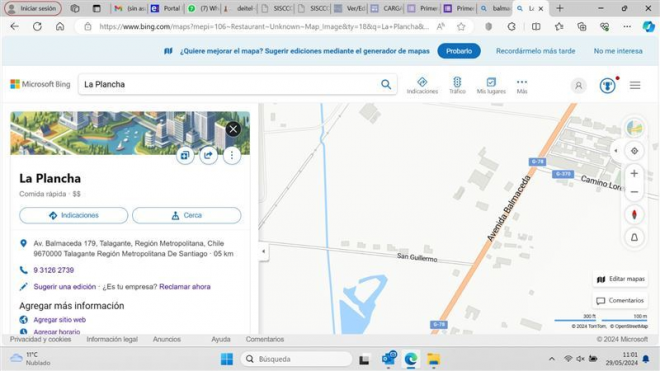Toggle read aloud icon in address bar

[441, 27]
